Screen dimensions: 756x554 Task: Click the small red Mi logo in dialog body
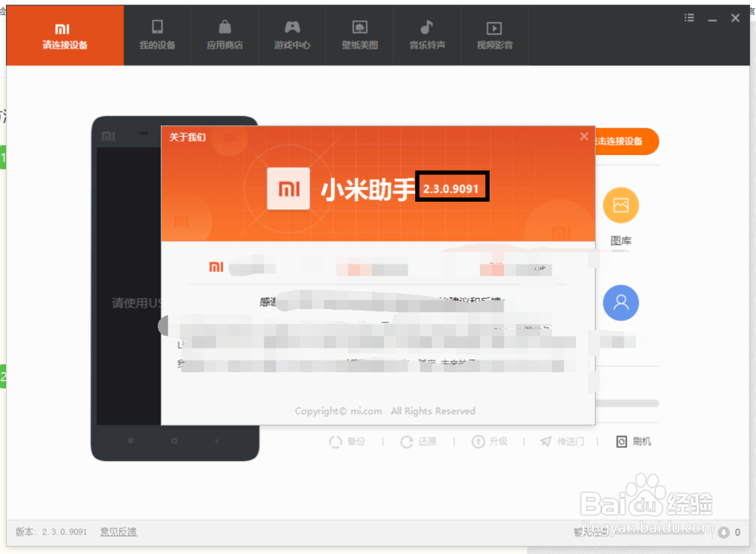coord(216,267)
